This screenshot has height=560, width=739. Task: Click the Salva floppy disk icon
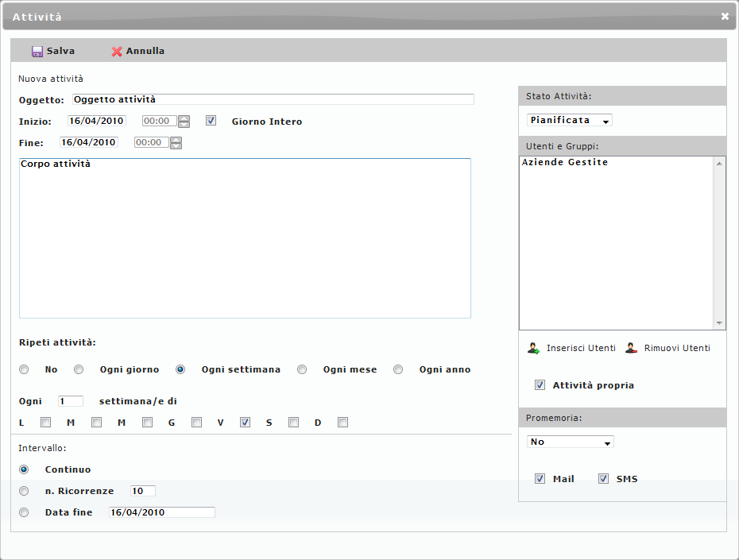click(37, 52)
